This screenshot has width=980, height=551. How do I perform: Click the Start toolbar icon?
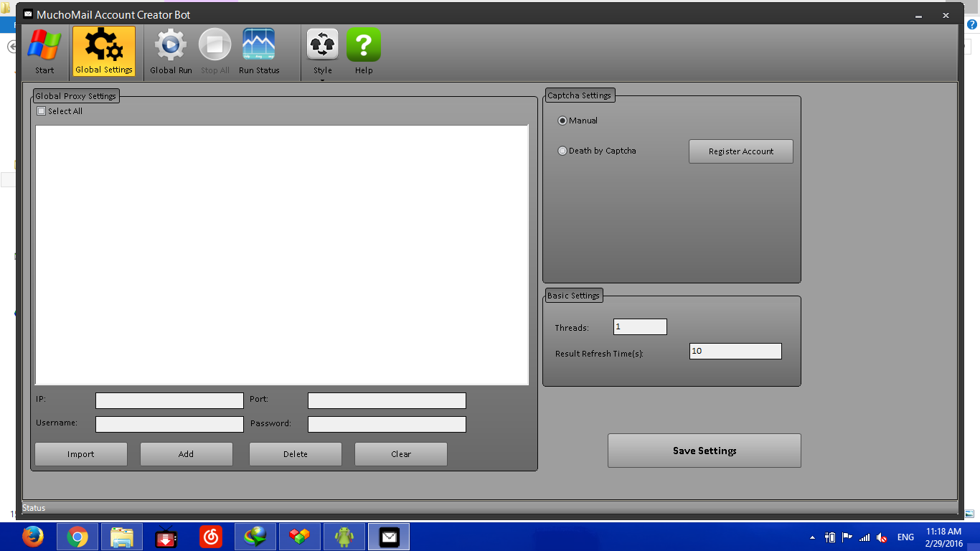44,51
